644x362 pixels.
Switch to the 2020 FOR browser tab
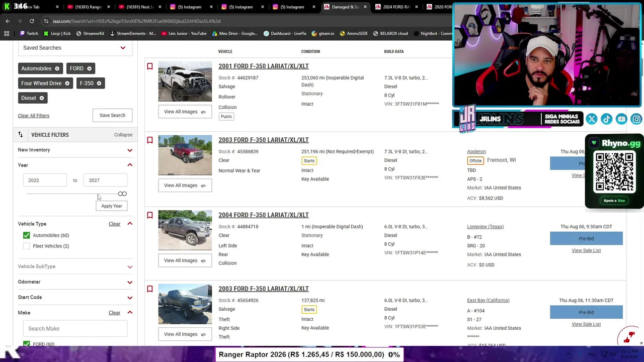[x=439, y=7]
